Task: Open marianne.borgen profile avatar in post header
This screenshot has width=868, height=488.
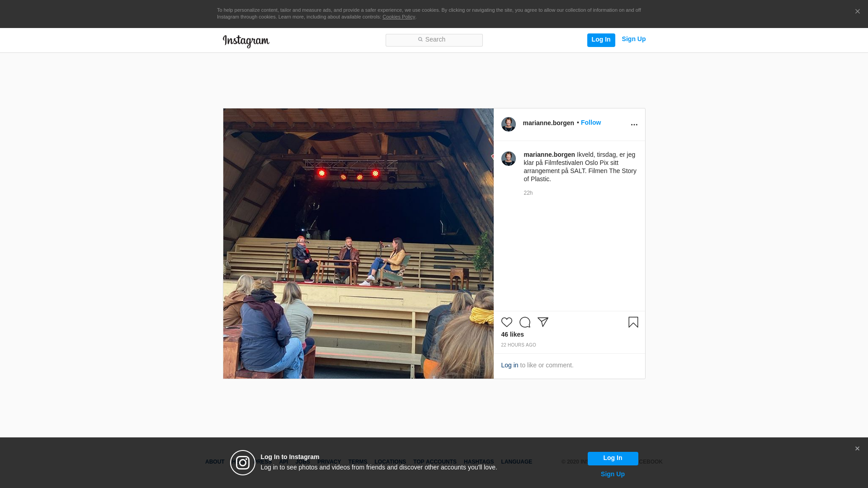Action: coord(509,124)
